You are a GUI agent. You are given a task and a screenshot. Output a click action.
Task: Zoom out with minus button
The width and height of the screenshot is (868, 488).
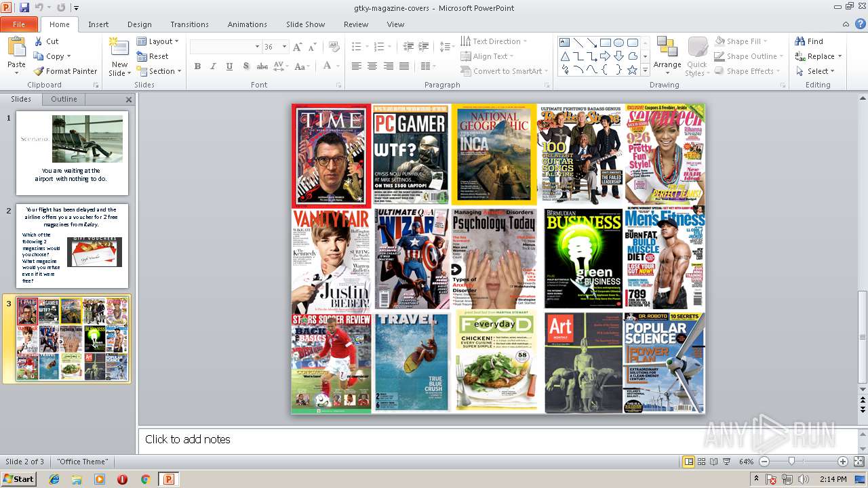[x=764, y=462]
